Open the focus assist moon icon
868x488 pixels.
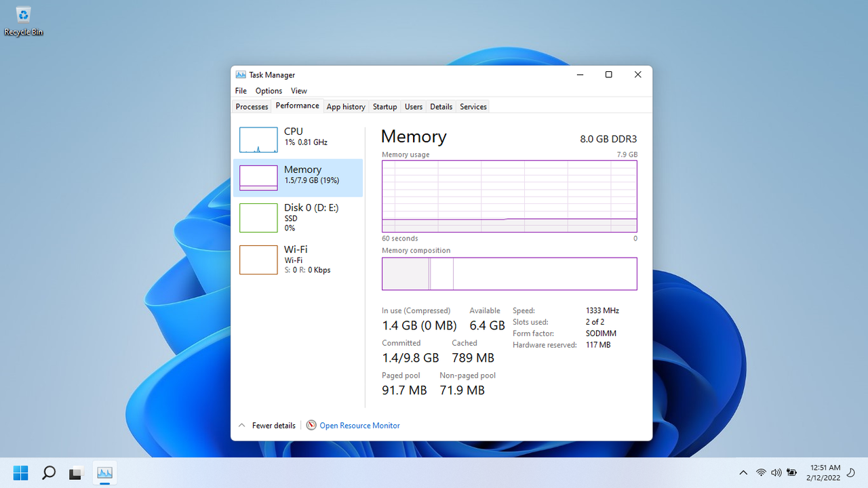(851, 472)
